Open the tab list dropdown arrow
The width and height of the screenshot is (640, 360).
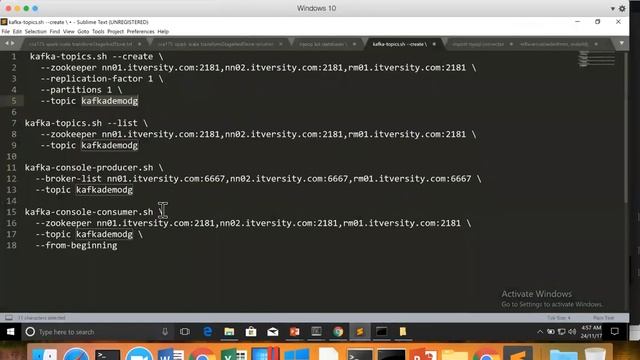(x=621, y=43)
